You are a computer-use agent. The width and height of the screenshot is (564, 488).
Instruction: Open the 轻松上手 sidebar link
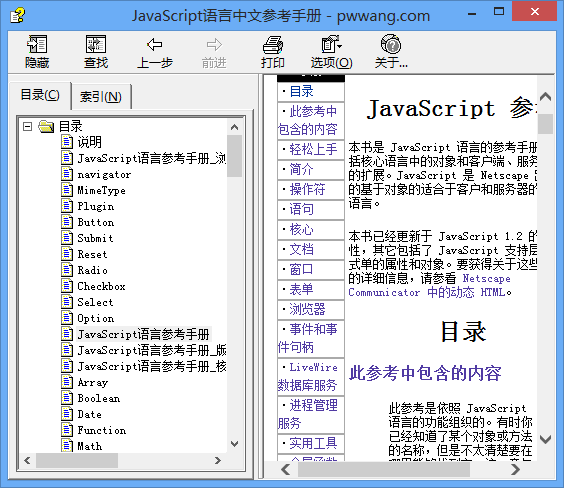[313, 149]
